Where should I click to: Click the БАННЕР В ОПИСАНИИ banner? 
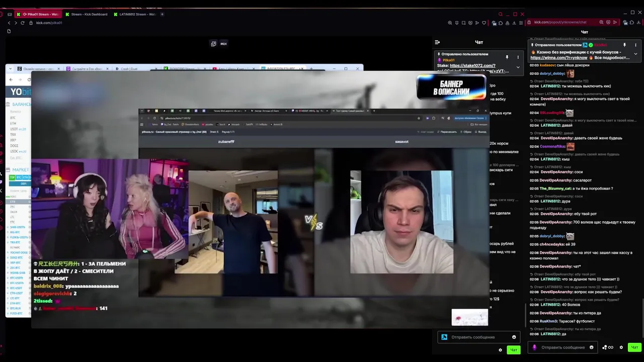click(451, 87)
